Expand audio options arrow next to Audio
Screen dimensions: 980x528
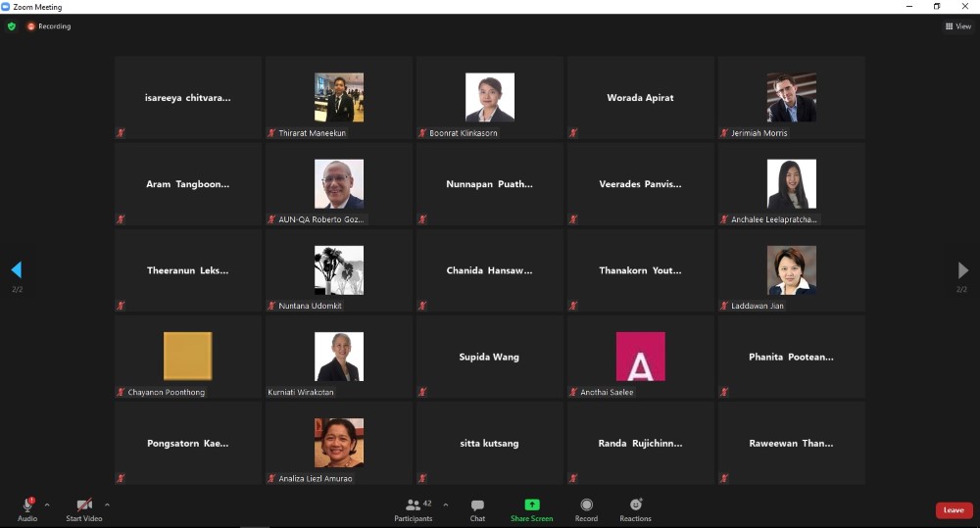(47, 504)
